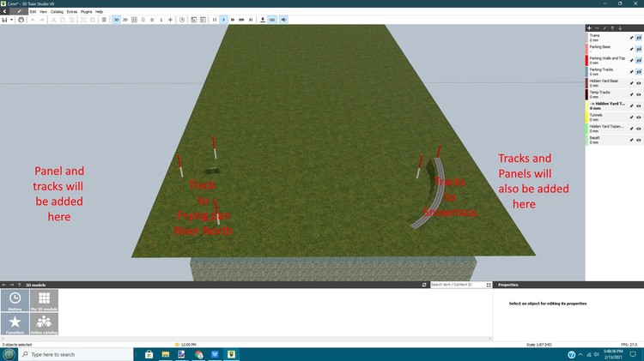Click the faster forward speed button

click(x=241, y=20)
